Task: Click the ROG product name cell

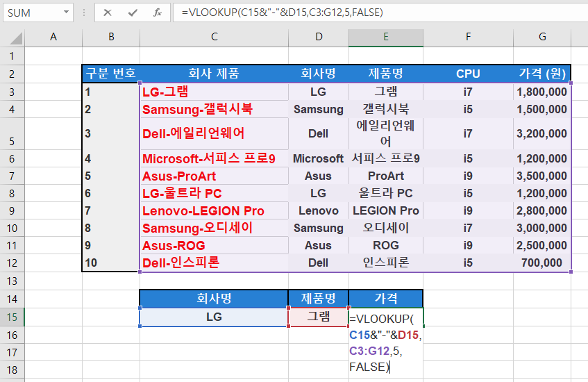Action: (386, 245)
